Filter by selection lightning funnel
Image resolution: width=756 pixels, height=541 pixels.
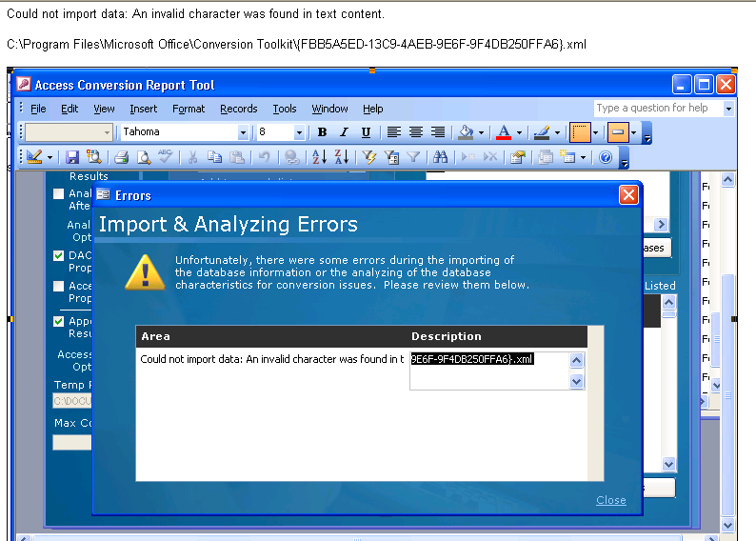coord(369,157)
